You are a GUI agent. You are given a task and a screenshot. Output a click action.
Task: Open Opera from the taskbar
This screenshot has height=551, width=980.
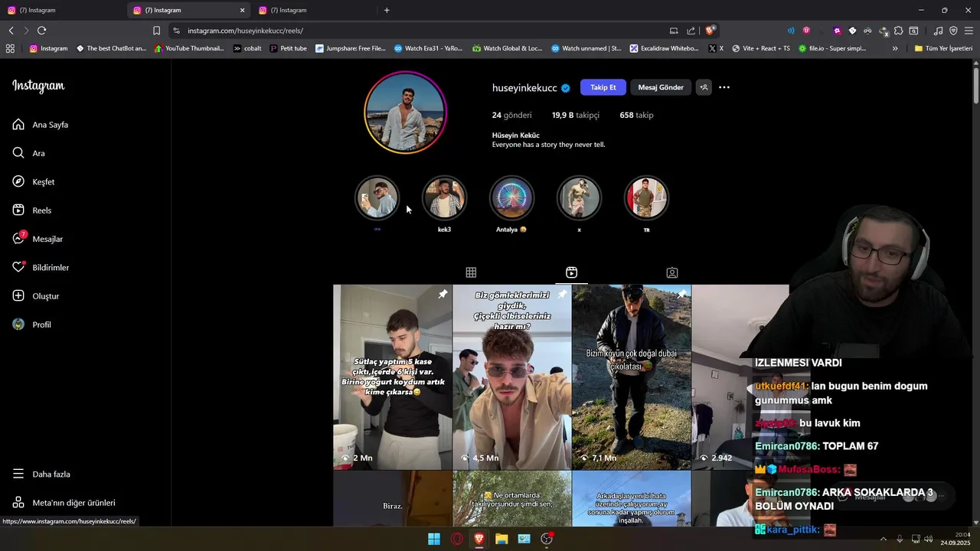(x=457, y=539)
